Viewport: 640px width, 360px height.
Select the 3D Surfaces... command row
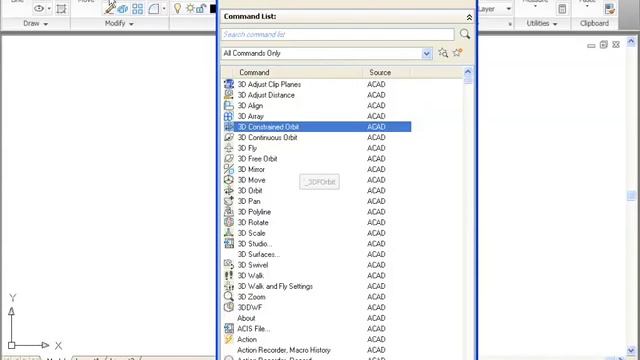pos(317,254)
